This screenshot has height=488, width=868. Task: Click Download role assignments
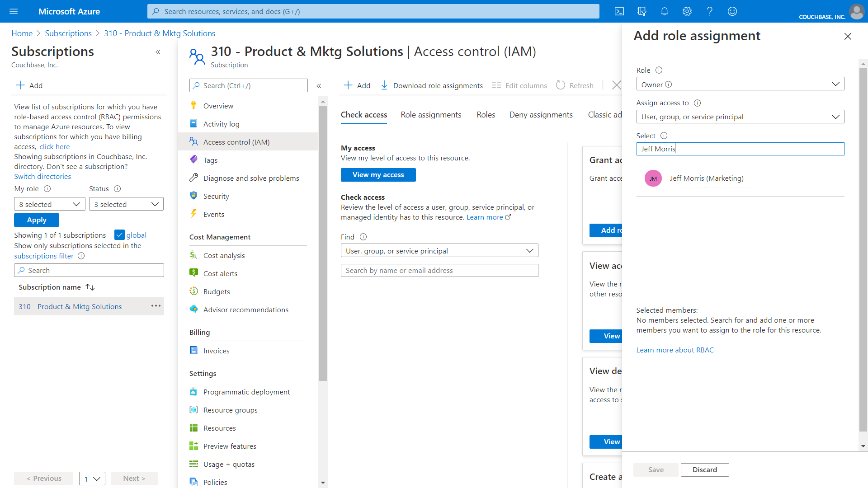[x=431, y=85]
